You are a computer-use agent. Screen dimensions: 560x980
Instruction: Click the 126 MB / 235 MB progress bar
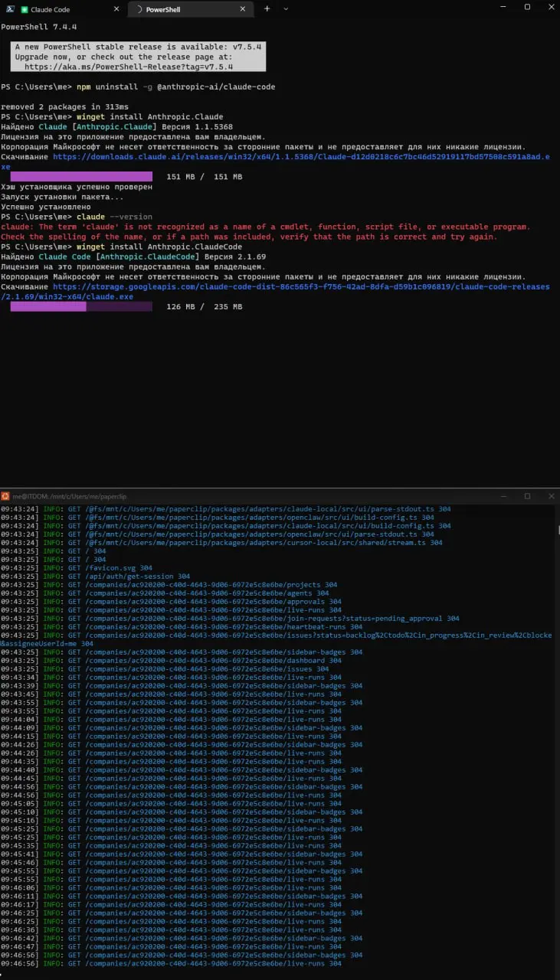pyautogui.click(x=81, y=306)
